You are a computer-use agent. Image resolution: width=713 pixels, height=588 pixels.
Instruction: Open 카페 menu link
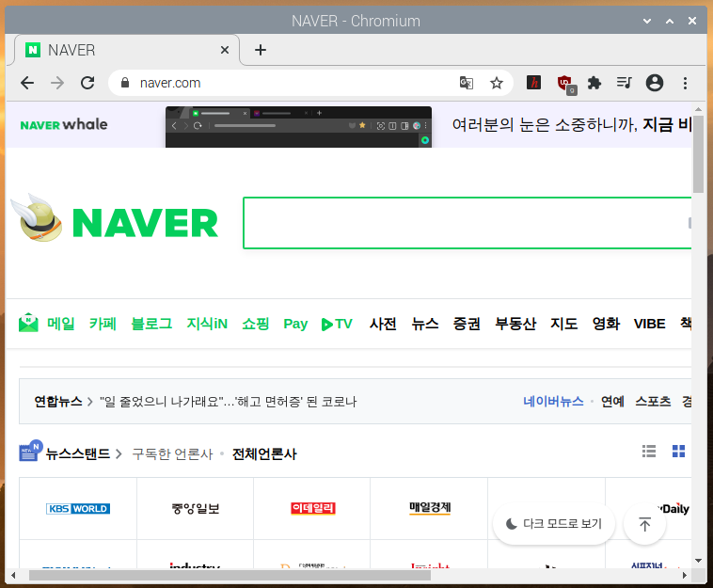[103, 324]
